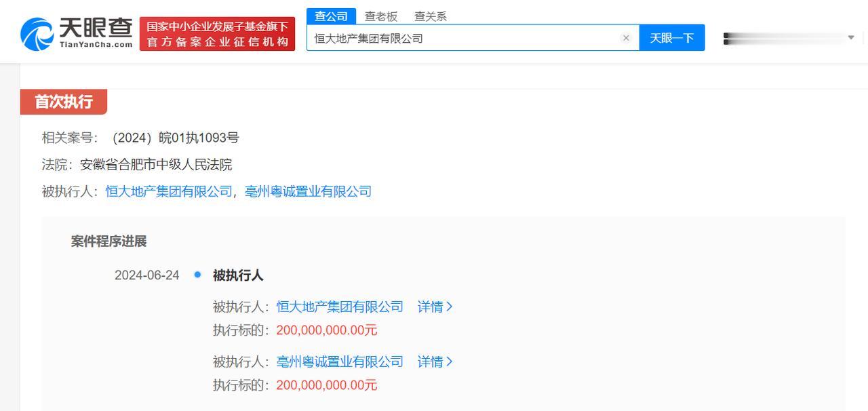
Task: View 详情 for 恒大地产集团有限公司
Action: click(435, 307)
